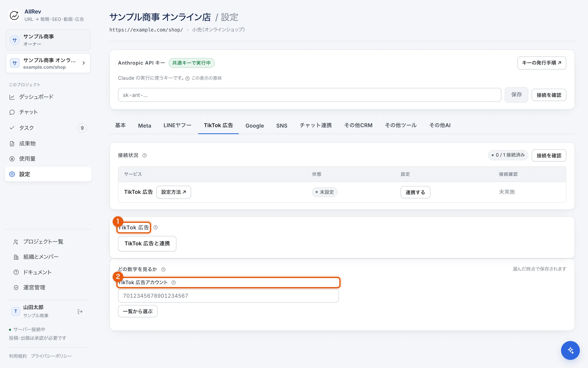Click the logout icon beside 山田太郎
588x368 pixels.
coord(80,312)
